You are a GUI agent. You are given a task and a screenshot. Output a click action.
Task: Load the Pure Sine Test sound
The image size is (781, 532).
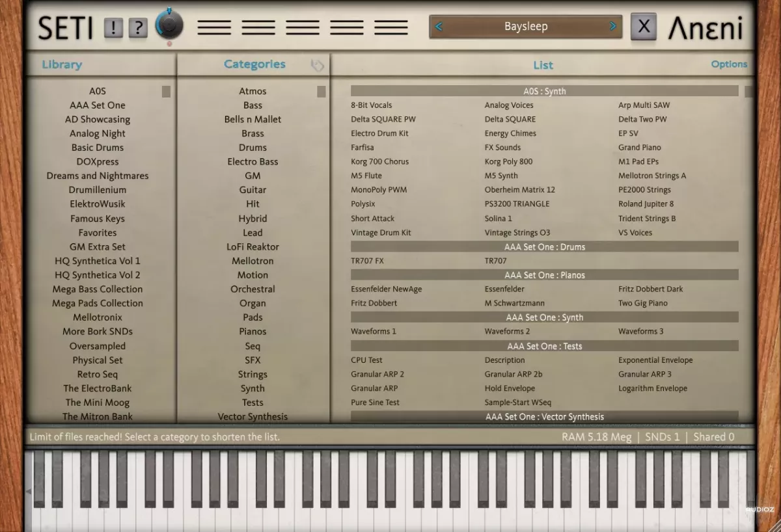[376, 403]
